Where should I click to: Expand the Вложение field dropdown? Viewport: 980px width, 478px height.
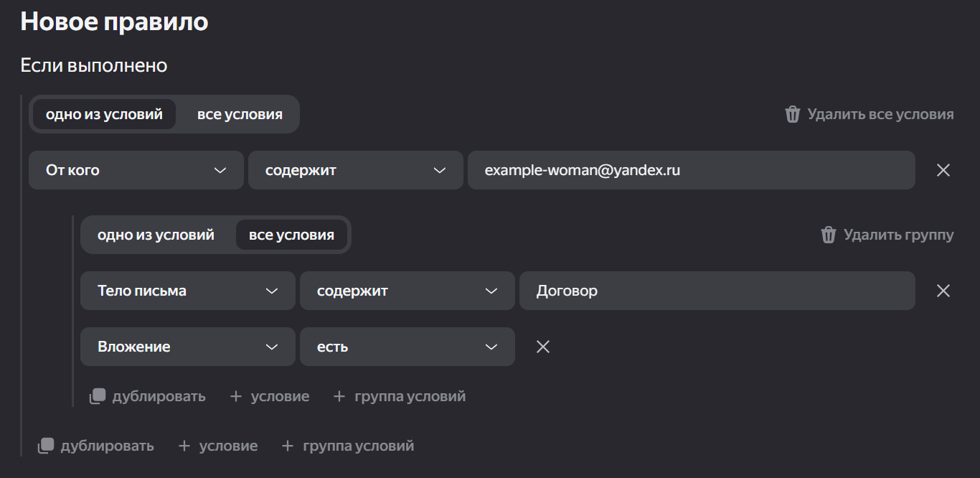188,347
